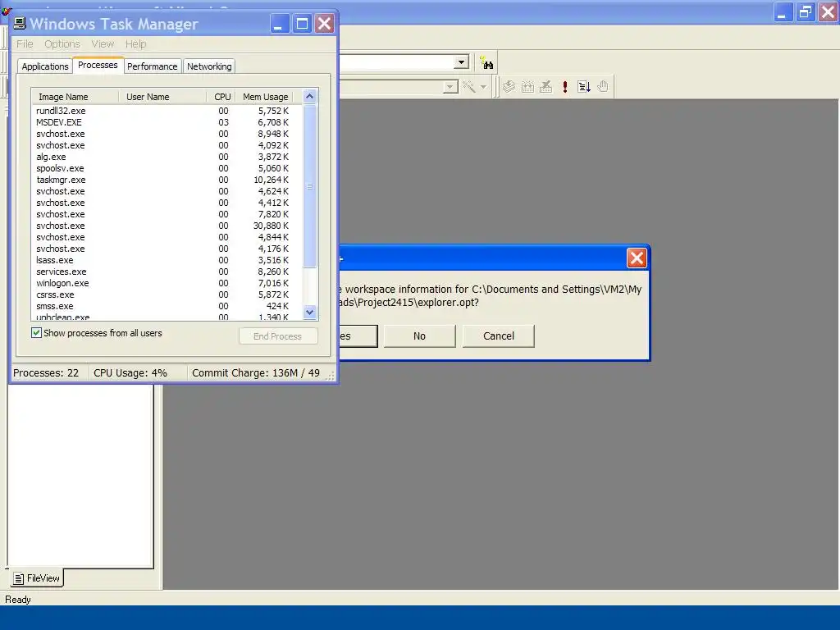Select the spoolsv.exe process row
Viewport: 840px width, 630px height.
(x=167, y=168)
